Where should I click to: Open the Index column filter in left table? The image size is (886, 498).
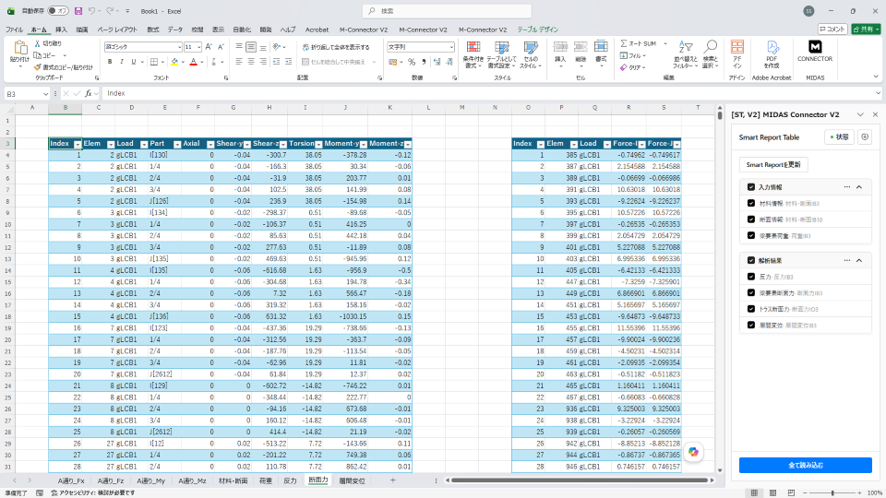click(x=77, y=144)
